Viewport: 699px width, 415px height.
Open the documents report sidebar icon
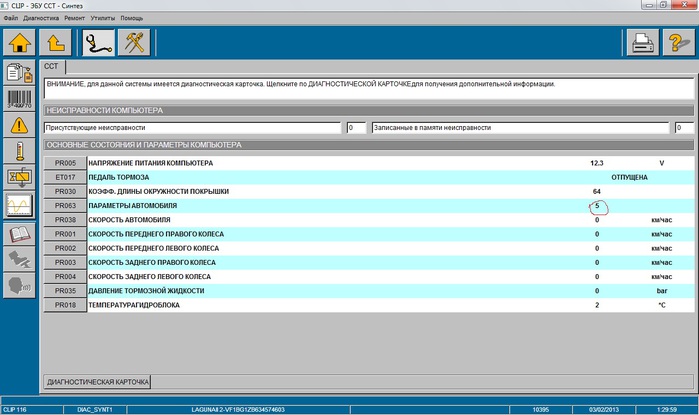(19, 72)
